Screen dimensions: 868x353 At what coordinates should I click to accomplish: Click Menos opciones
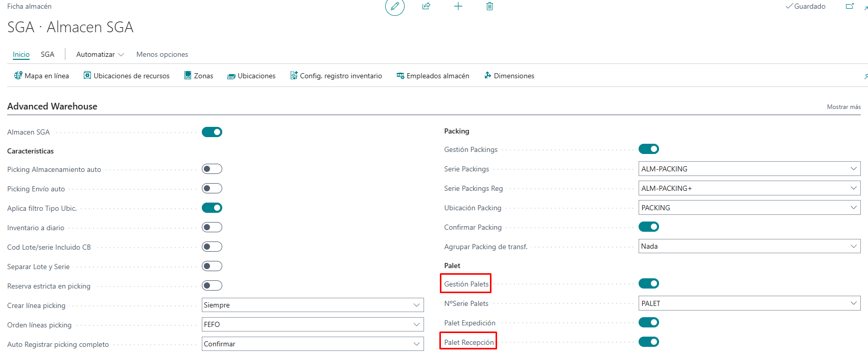click(x=162, y=54)
